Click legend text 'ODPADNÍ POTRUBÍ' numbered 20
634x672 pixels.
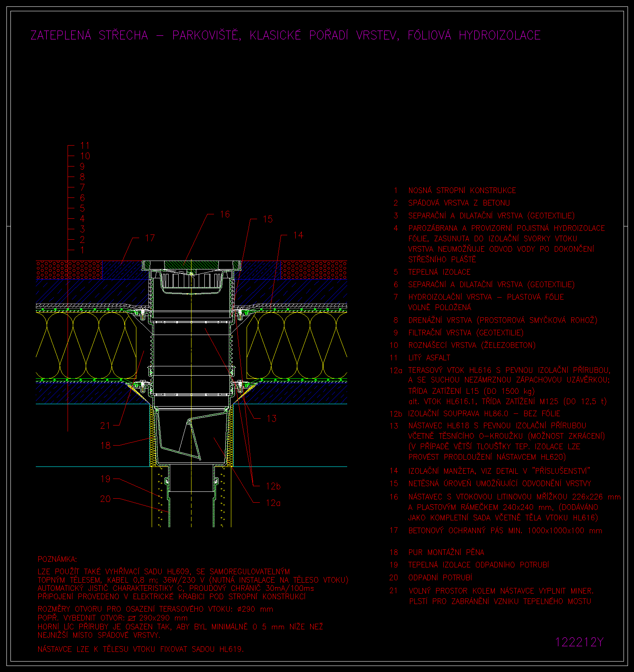441,577
